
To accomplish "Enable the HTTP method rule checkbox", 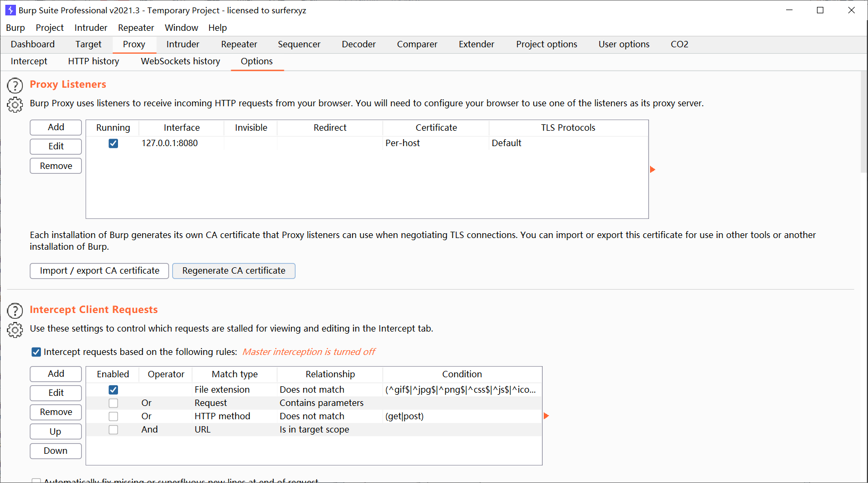I will (x=113, y=417).
